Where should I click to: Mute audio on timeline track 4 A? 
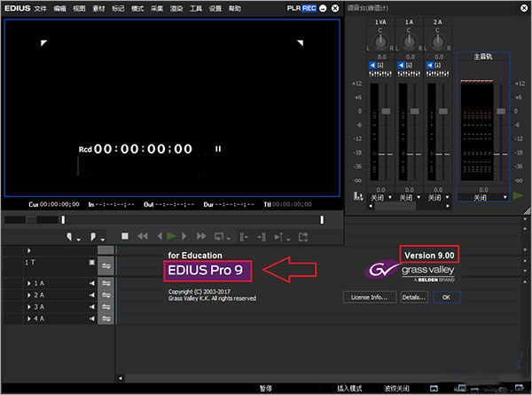click(x=92, y=319)
